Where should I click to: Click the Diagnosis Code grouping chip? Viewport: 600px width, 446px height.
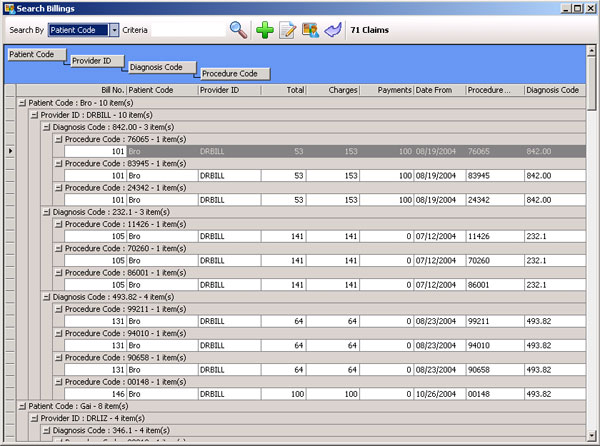160,67
